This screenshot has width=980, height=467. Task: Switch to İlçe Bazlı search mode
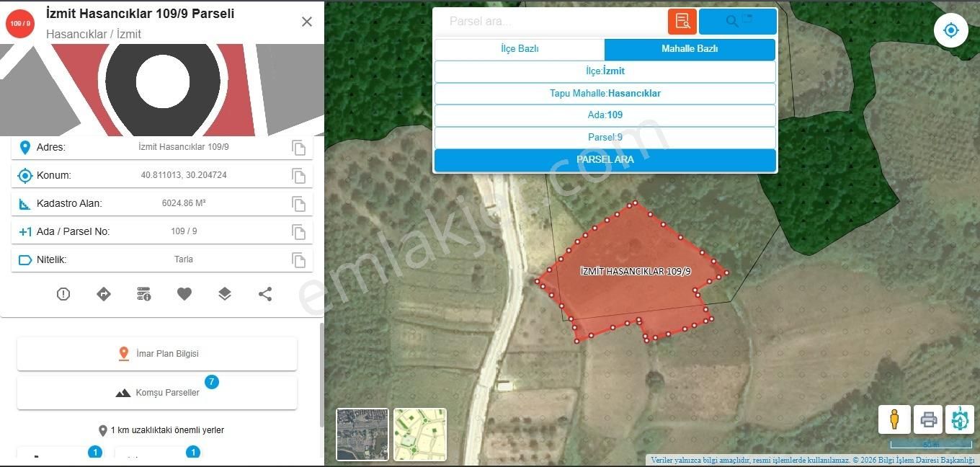pyautogui.click(x=520, y=49)
